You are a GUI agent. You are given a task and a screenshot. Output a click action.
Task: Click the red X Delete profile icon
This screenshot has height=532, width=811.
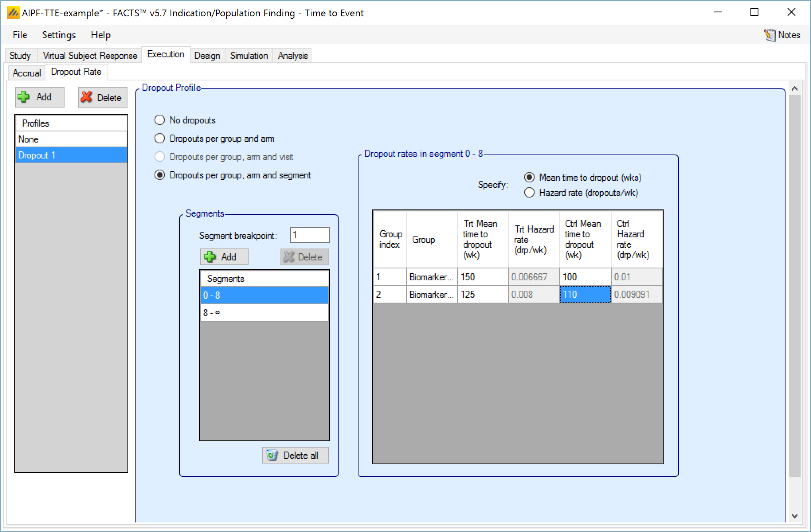(x=86, y=97)
